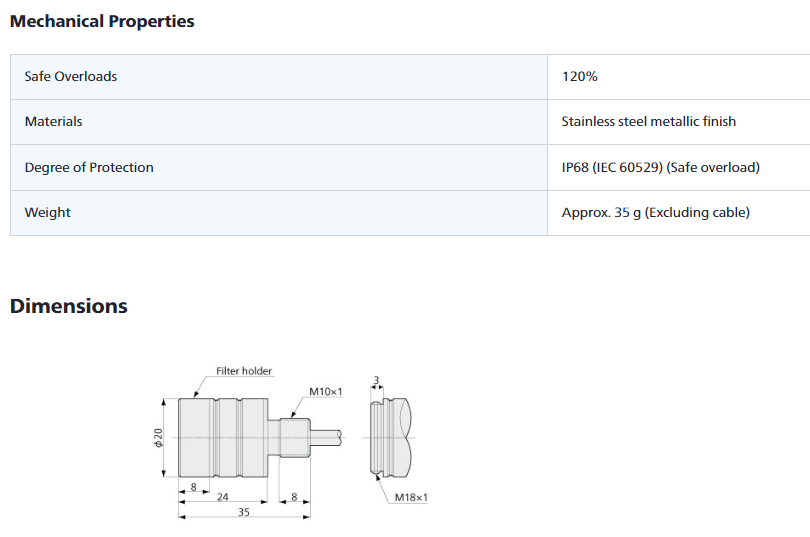Click the Mechanical Properties heading
Viewport: 810px width, 537px height.
coord(102,21)
